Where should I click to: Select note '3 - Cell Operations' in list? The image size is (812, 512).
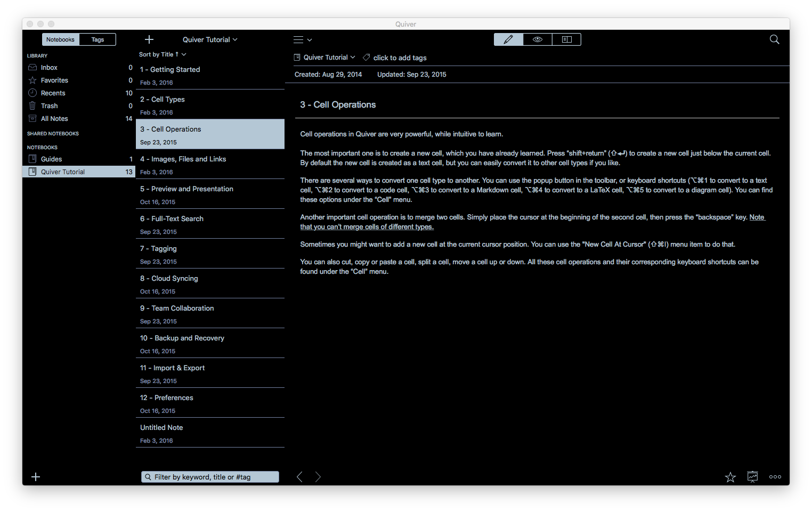210,134
